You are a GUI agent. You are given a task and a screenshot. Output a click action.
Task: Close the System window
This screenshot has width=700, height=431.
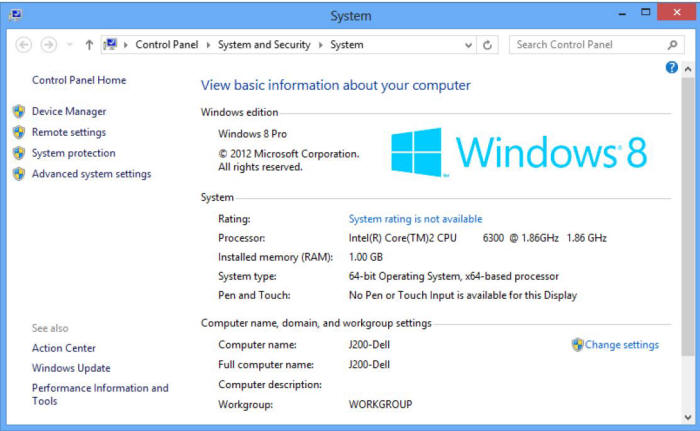click(677, 12)
